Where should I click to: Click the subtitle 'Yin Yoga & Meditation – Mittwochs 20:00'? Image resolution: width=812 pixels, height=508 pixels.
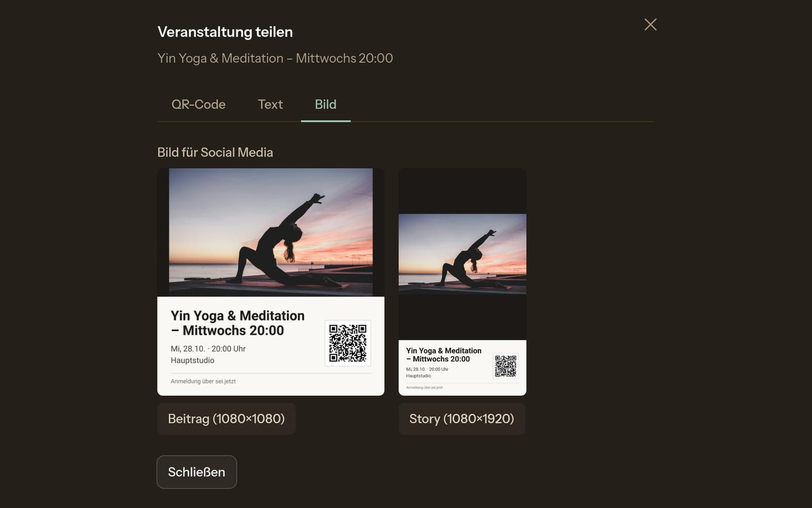pos(275,58)
